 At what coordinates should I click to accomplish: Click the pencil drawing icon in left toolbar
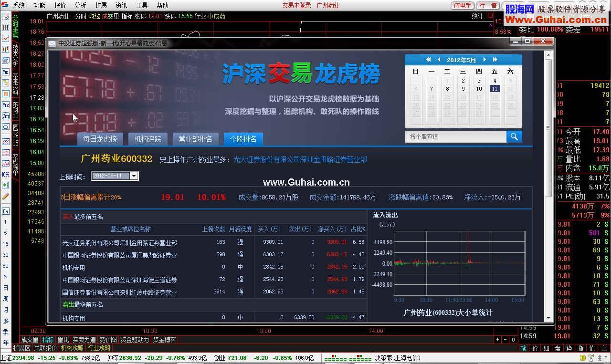point(6,196)
